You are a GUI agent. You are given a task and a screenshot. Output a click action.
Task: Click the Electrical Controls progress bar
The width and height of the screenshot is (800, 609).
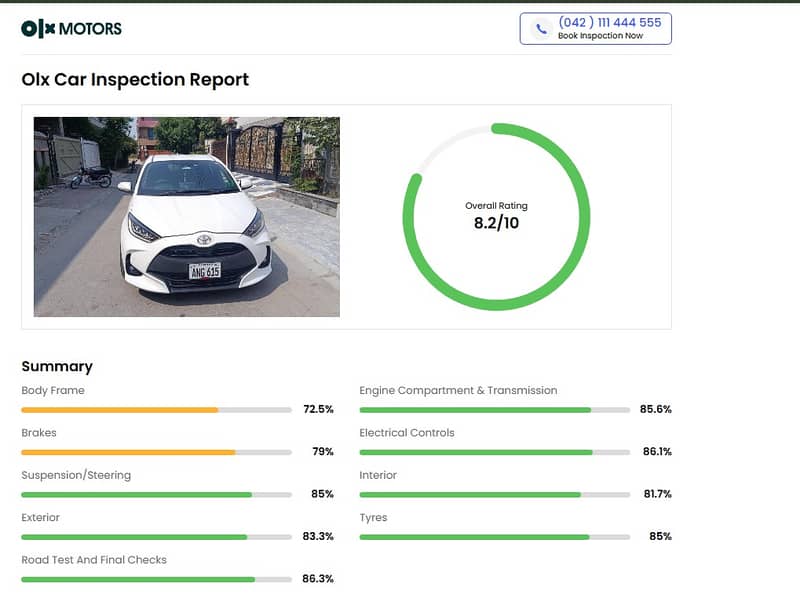(x=495, y=452)
